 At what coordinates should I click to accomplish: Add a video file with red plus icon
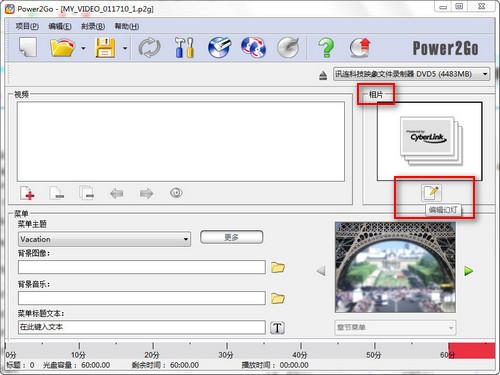[27, 193]
